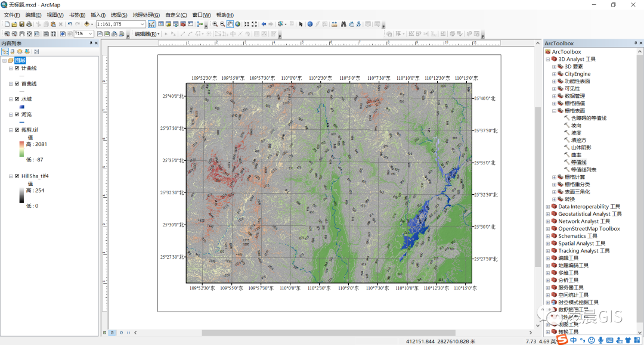Click the Fixed Zoom Out icon

pos(254,24)
